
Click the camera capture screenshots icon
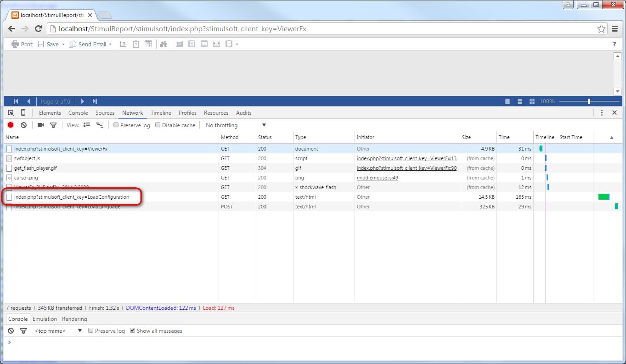pos(40,125)
